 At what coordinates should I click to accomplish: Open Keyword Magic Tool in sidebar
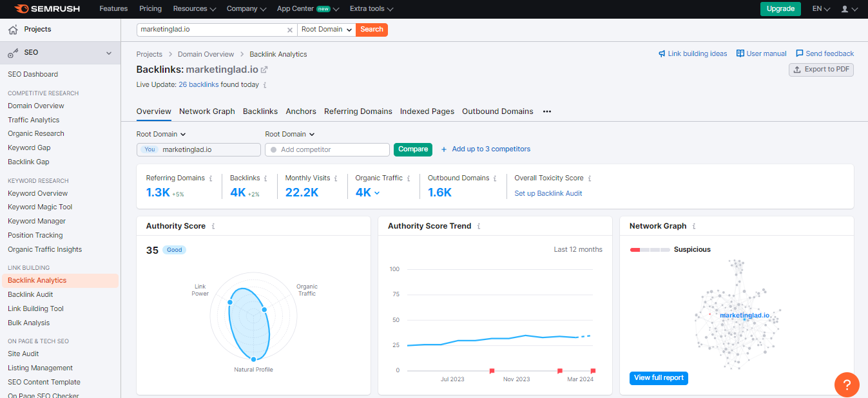[40, 207]
